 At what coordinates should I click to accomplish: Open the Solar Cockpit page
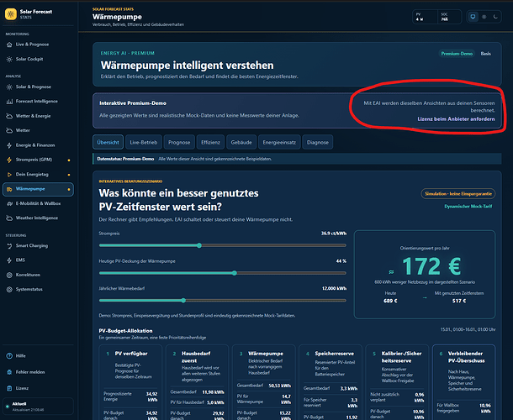pyautogui.click(x=29, y=59)
